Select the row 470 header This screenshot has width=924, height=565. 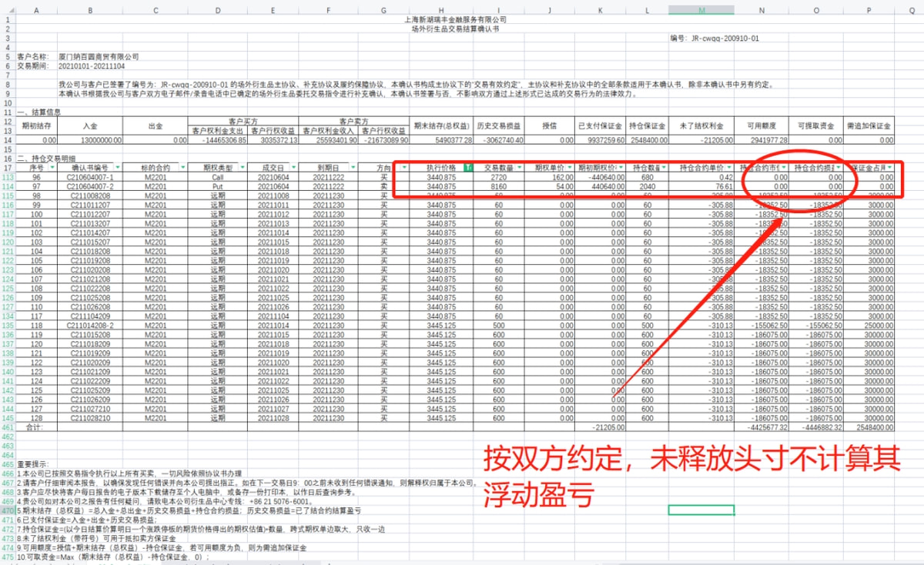(x=8, y=510)
